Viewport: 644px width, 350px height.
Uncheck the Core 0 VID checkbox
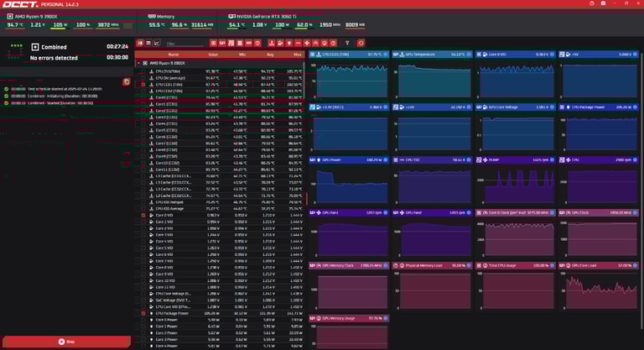tap(143, 215)
